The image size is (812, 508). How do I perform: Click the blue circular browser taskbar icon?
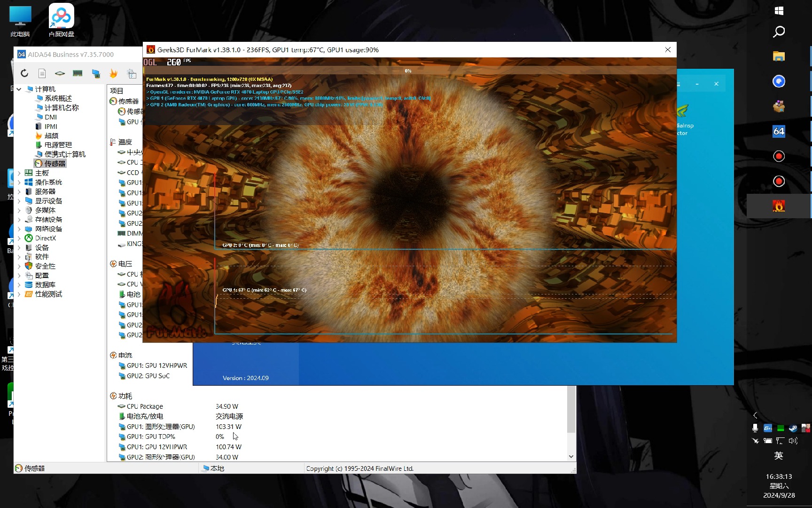tap(779, 81)
